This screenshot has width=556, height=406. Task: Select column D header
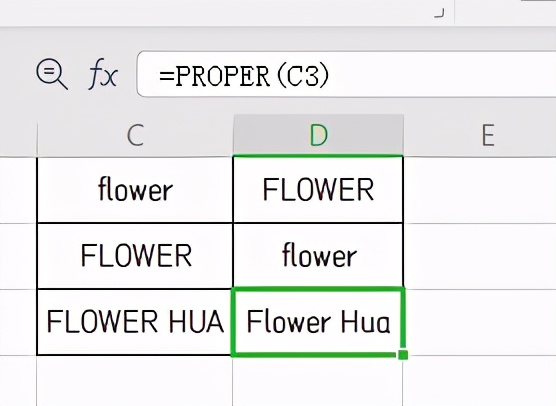point(318,135)
